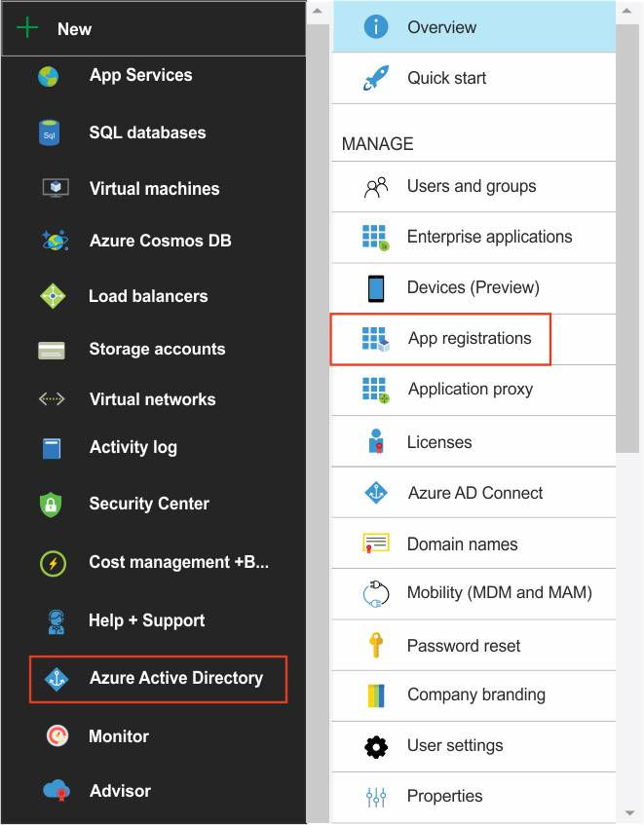
Task: Click Azure Cosmos DB label
Action: click(x=161, y=241)
